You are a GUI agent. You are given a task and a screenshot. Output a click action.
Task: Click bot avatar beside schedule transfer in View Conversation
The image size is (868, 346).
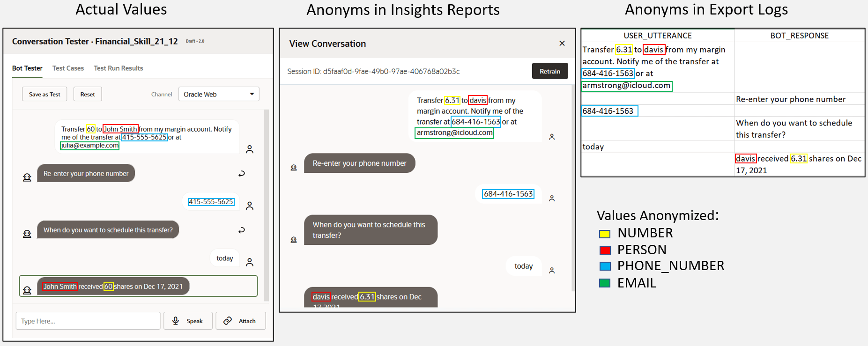tap(294, 240)
